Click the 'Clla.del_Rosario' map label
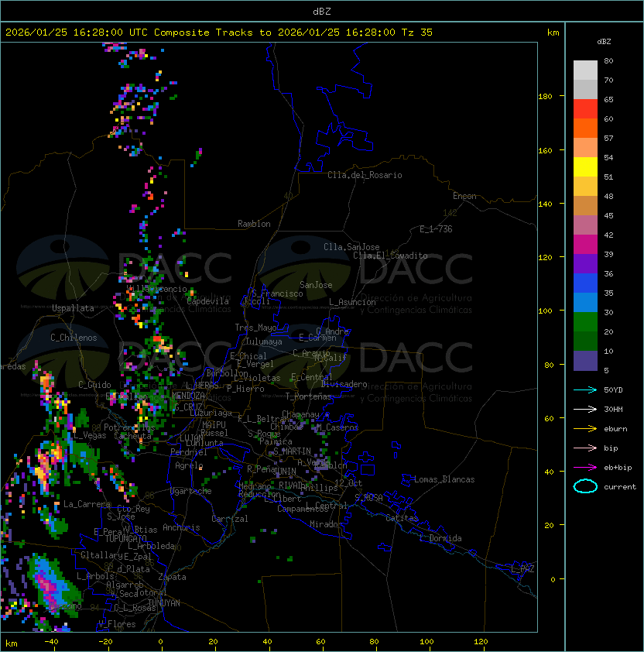Image resolution: width=644 pixels, height=652 pixels. [365, 175]
